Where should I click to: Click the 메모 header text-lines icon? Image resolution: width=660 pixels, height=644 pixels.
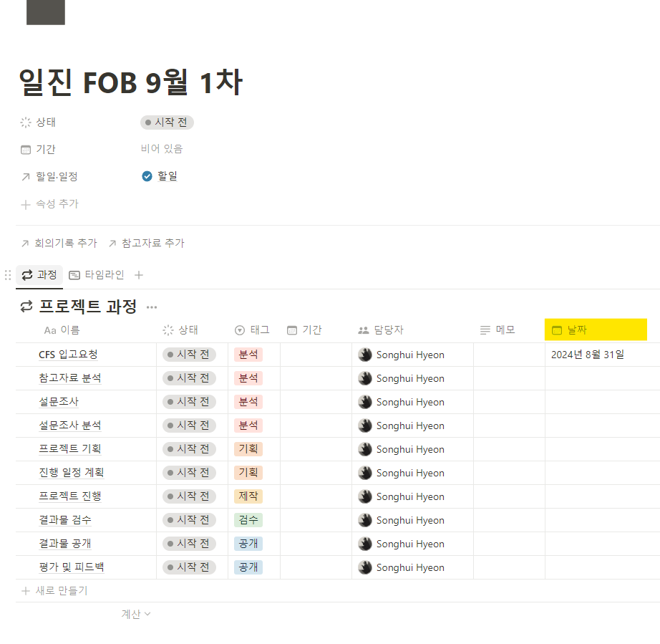pos(485,331)
